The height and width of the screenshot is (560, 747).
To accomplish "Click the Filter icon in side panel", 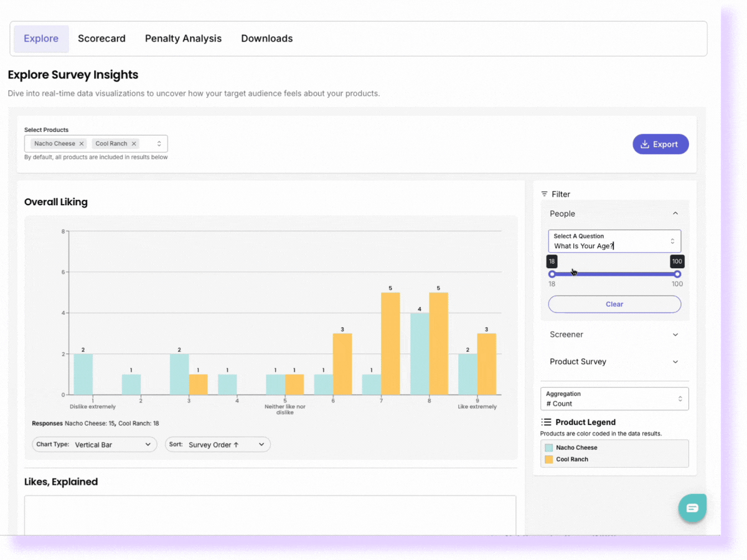I will point(545,194).
